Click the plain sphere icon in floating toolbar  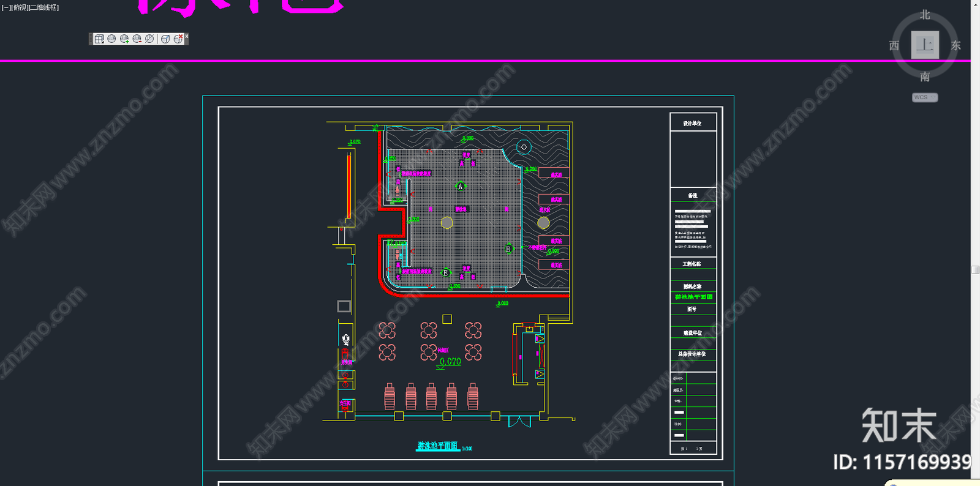(x=111, y=39)
